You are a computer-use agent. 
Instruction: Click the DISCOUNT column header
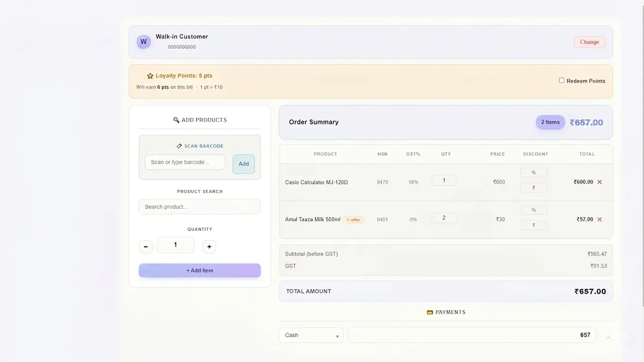[535, 154]
